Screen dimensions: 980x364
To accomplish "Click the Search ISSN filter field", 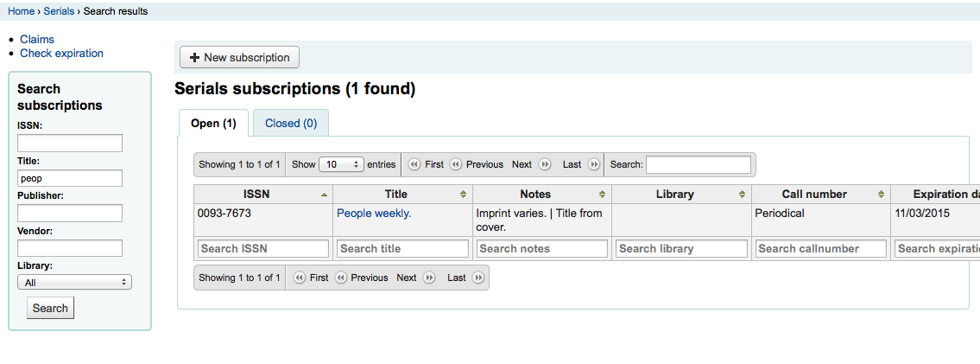I will pyautogui.click(x=263, y=248).
